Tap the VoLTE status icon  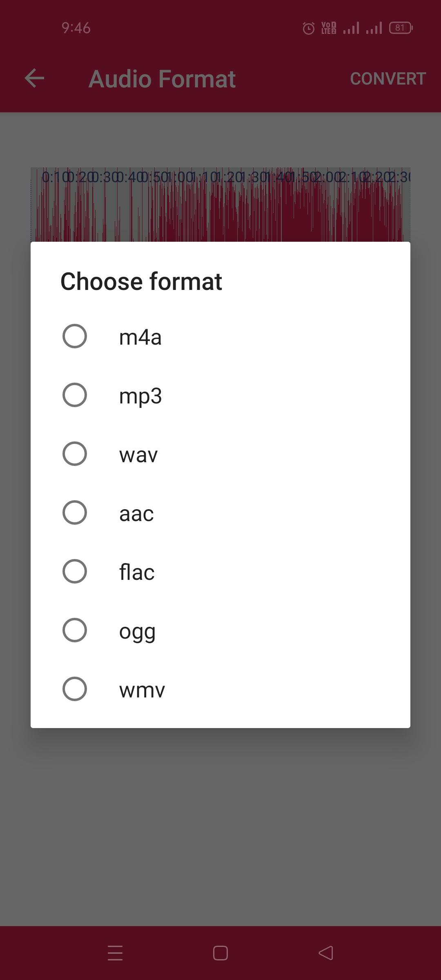(329, 28)
